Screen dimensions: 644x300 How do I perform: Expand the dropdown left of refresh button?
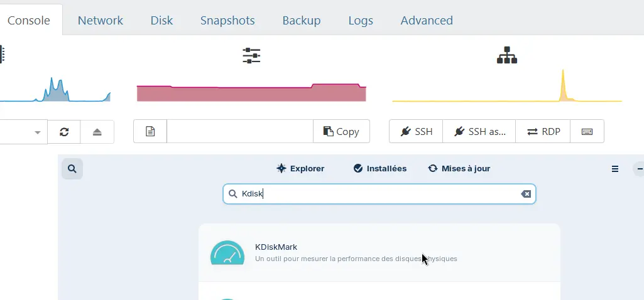pyautogui.click(x=37, y=132)
